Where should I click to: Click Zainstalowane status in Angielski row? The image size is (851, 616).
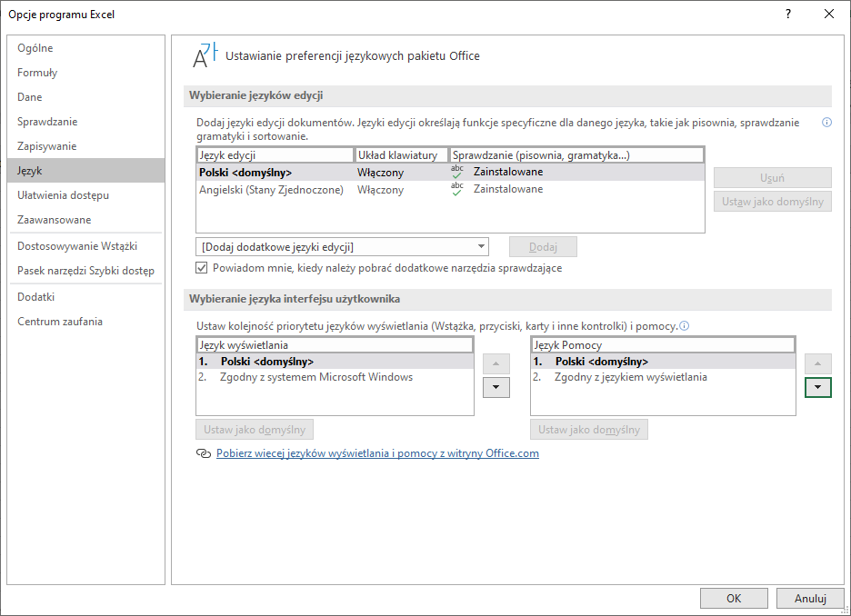508,189
